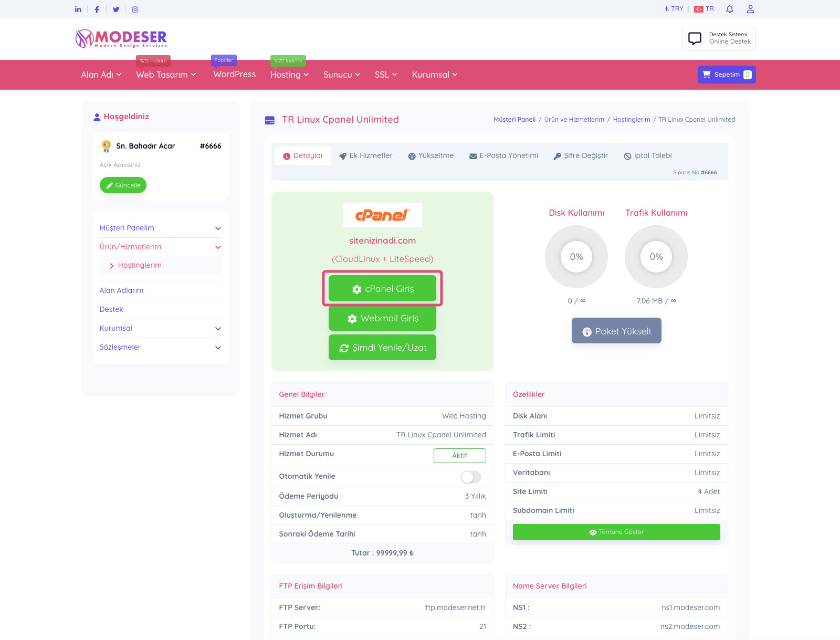Image resolution: width=840 pixels, height=640 pixels.
Task: Expand the SSL dropdown
Action: [386, 75]
